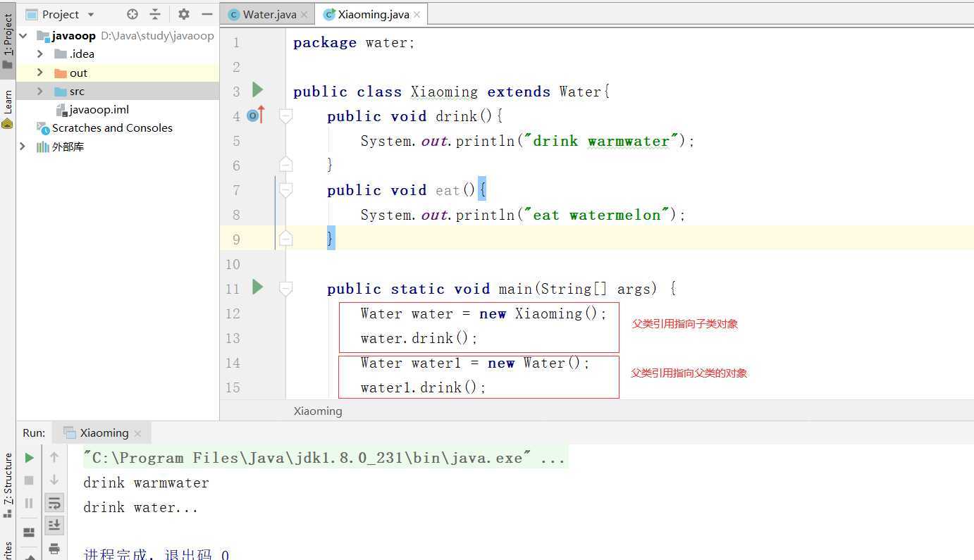
Task: Expand the src folder
Action: click(x=40, y=91)
